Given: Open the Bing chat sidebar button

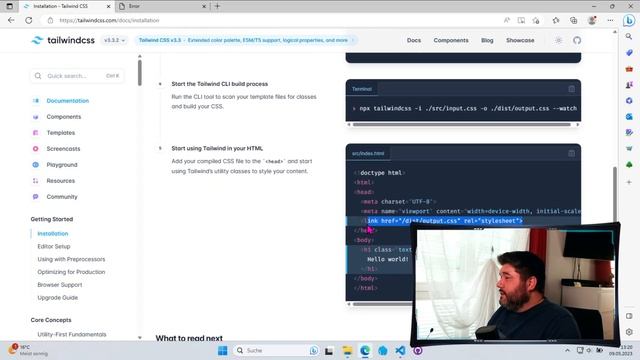Looking at the screenshot, I should 629,20.
